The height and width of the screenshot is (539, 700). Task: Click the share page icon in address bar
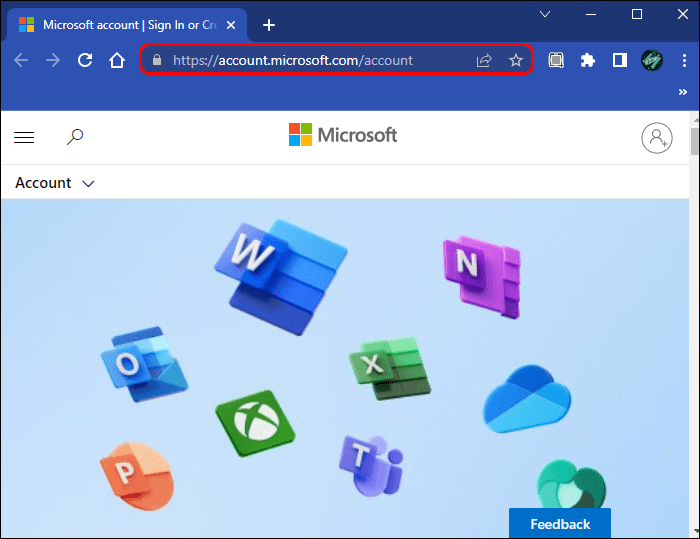tap(484, 60)
